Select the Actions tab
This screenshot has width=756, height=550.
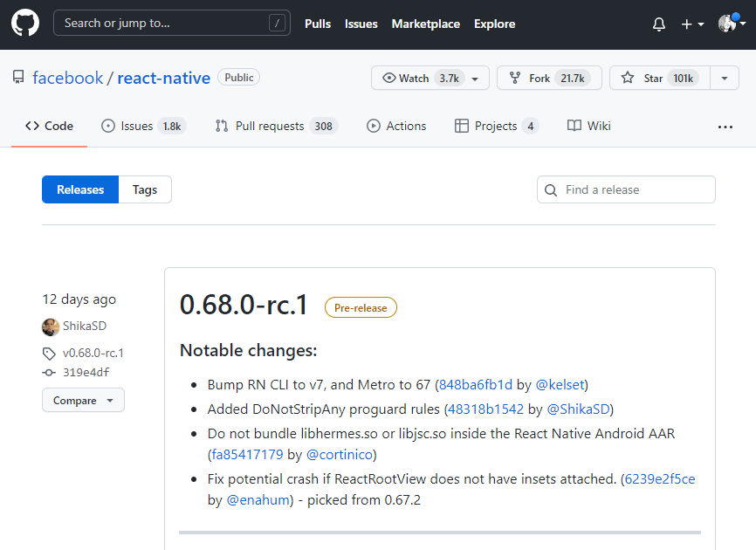coord(396,126)
